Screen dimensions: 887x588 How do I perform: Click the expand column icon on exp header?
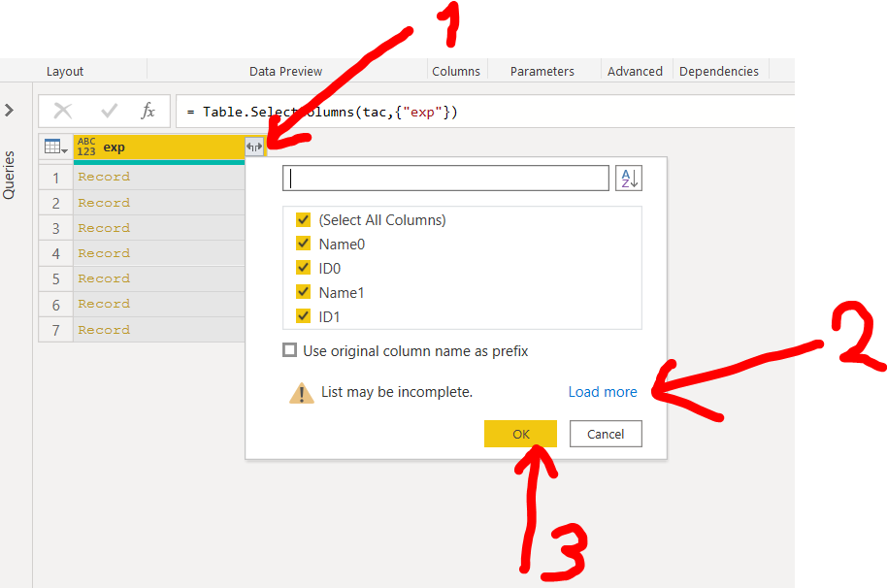click(254, 147)
